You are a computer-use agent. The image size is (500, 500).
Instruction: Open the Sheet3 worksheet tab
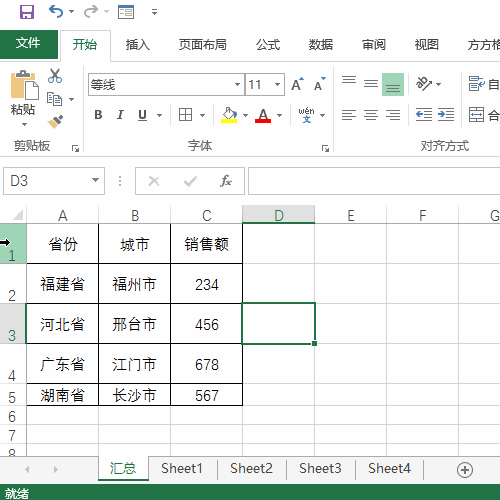[x=320, y=469]
